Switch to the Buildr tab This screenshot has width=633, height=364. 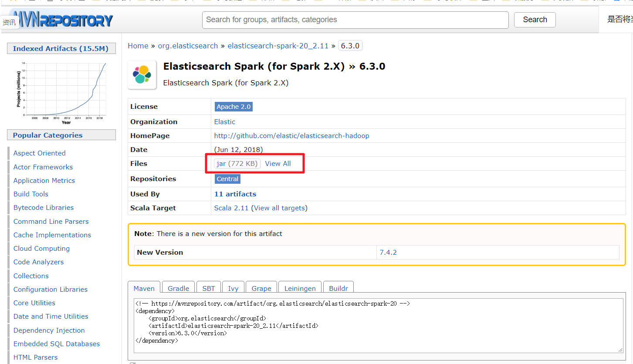click(339, 288)
